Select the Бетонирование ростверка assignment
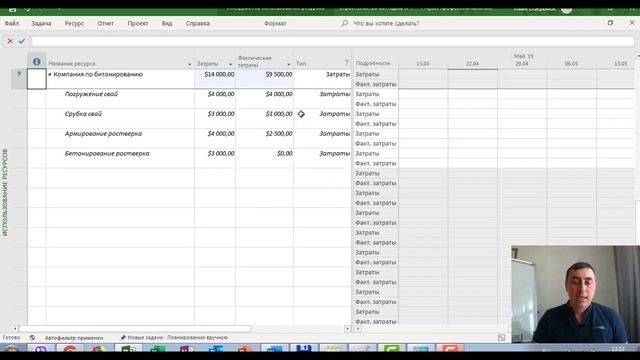Viewport: 640px width, 360px height. click(107, 153)
